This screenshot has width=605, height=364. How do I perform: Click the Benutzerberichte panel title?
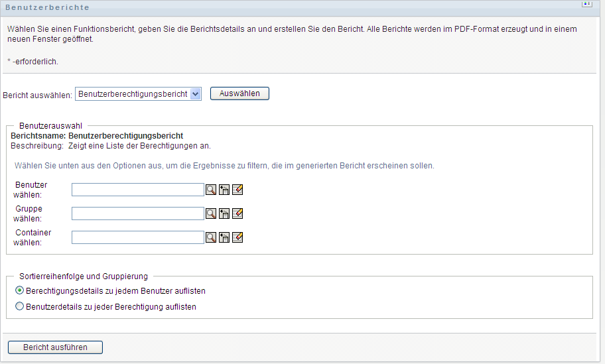tap(47, 7)
